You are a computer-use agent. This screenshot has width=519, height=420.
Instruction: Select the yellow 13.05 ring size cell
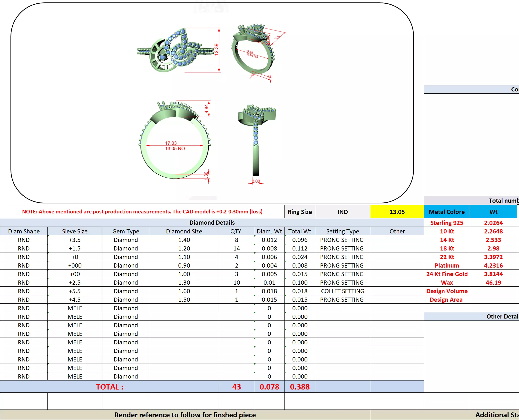[397, 212]
